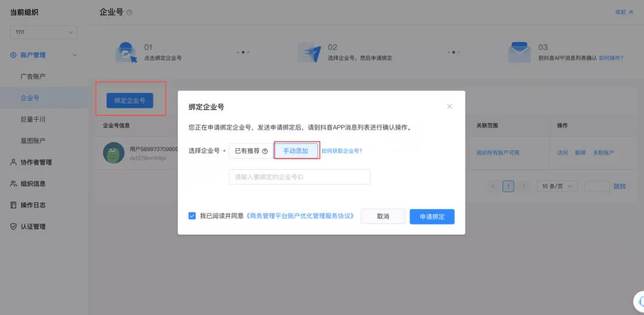Click help icon next to 企业号 title

pyautogui.click(x=129, y=13)
